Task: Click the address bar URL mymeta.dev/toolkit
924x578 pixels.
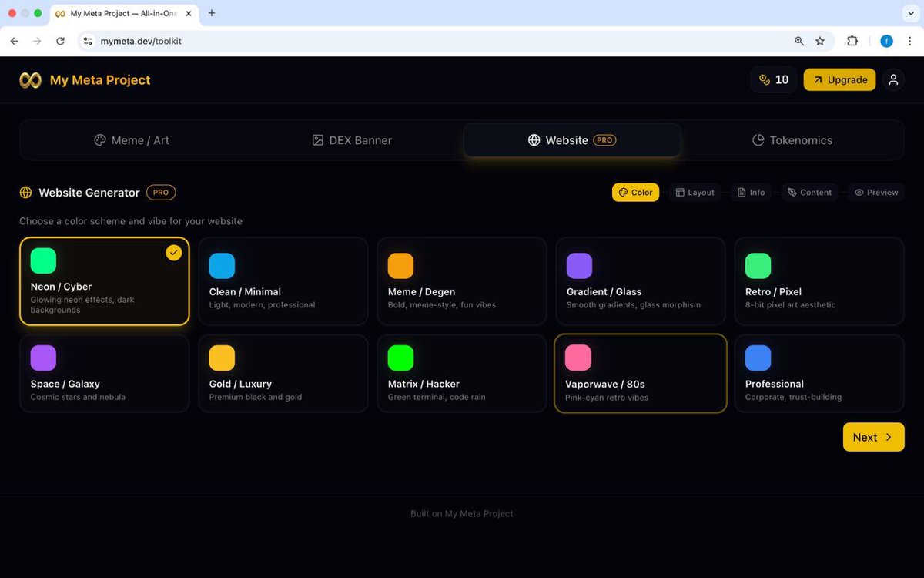Action: [141, 41]
